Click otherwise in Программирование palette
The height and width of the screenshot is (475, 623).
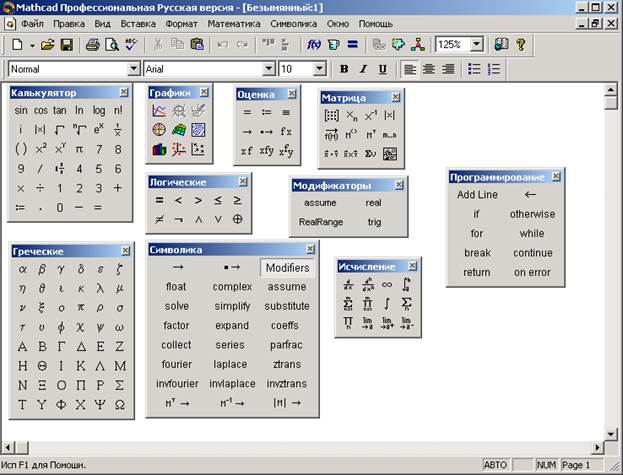(x=532, y=214)
